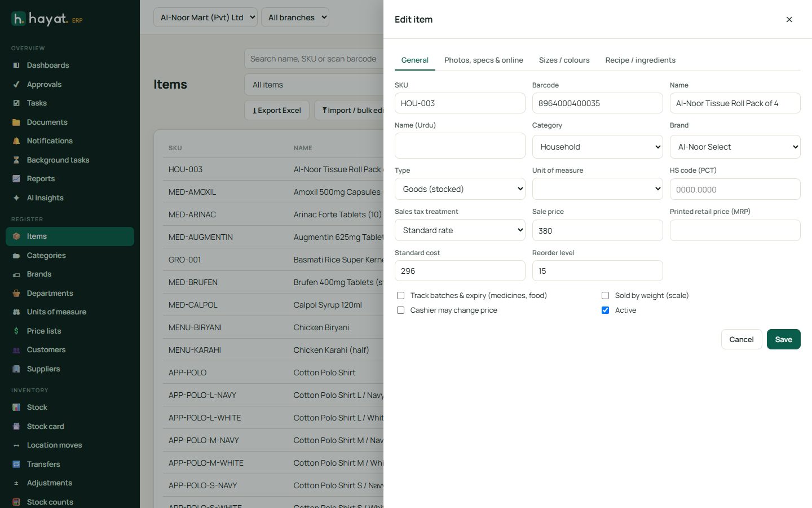The image size is (812, 508).
Task: Switch to Sizes / colours tab
Action: [564, 60]
